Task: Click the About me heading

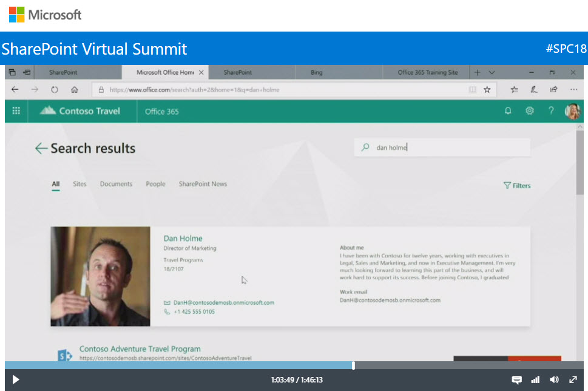Action: point(352,248)
